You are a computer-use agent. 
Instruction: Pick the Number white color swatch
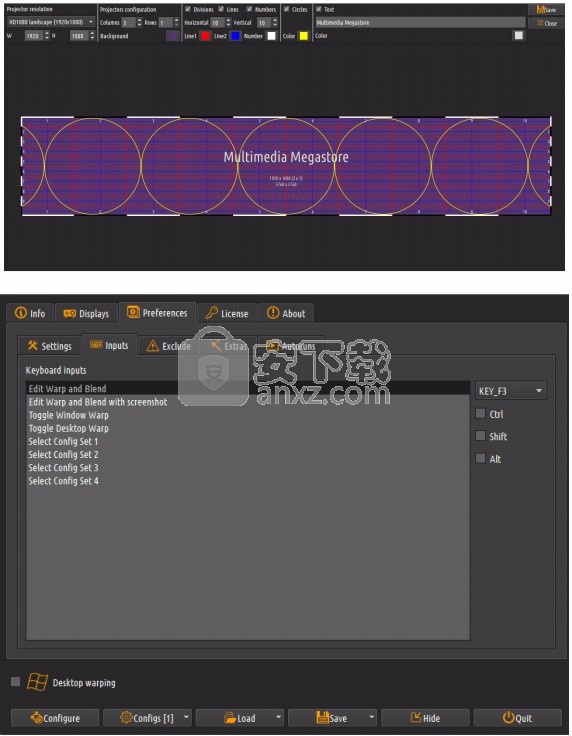coord(271,36)
